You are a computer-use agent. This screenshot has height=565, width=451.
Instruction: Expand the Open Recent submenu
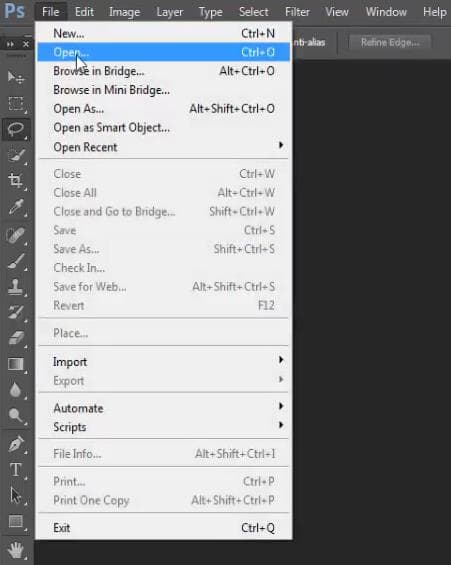pos(164,147)
